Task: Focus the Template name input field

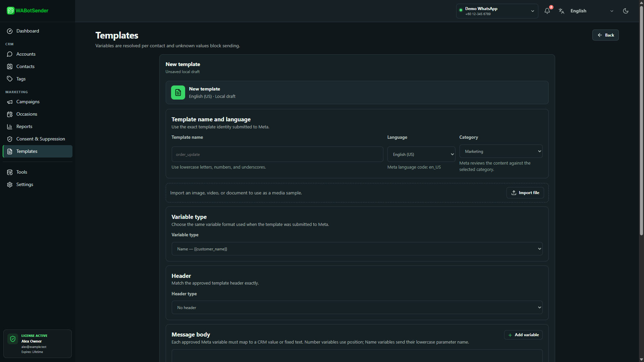Action: coord(277,154)
